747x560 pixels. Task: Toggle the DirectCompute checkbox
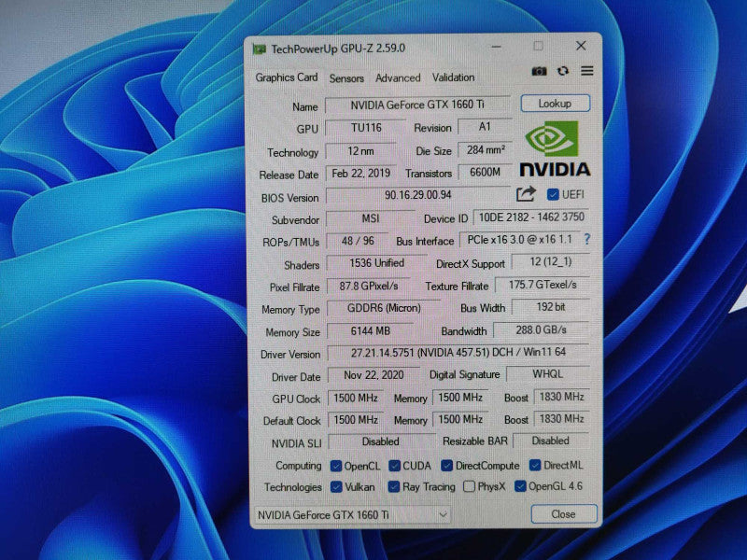446,465
